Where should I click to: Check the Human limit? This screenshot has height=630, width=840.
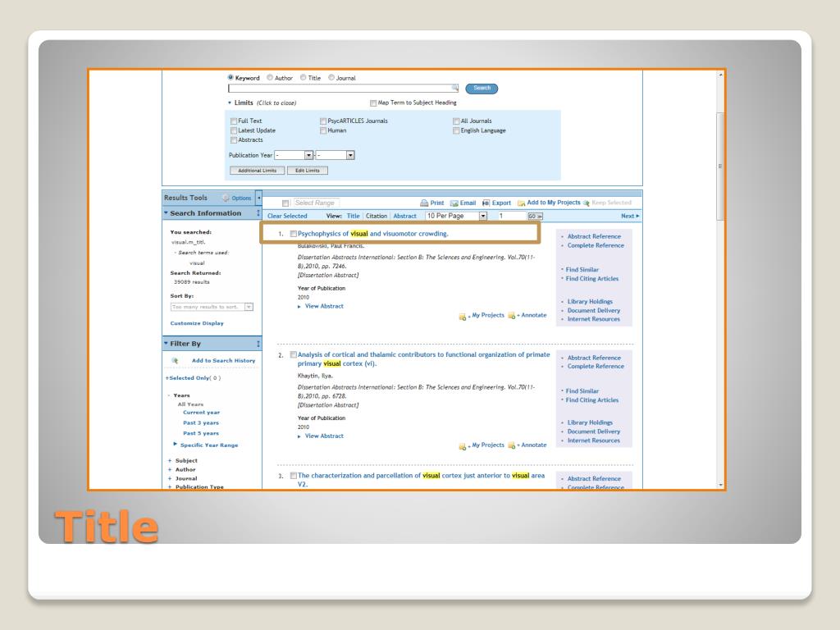click(323, 130)
